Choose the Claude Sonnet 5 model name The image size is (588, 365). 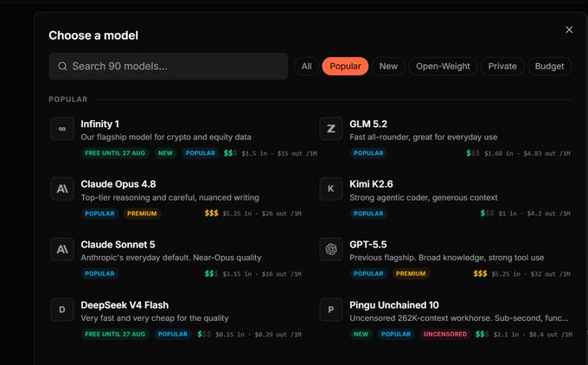point(118,245)
